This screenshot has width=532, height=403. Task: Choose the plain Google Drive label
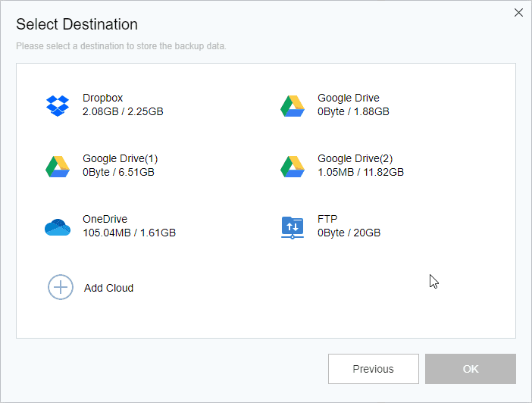point(349,98)
